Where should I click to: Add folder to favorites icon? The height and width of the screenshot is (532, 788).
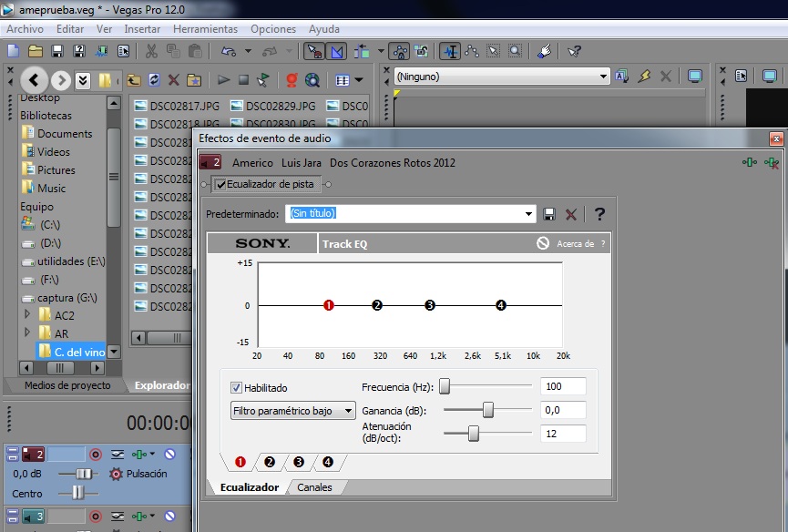tap(194, 80)
